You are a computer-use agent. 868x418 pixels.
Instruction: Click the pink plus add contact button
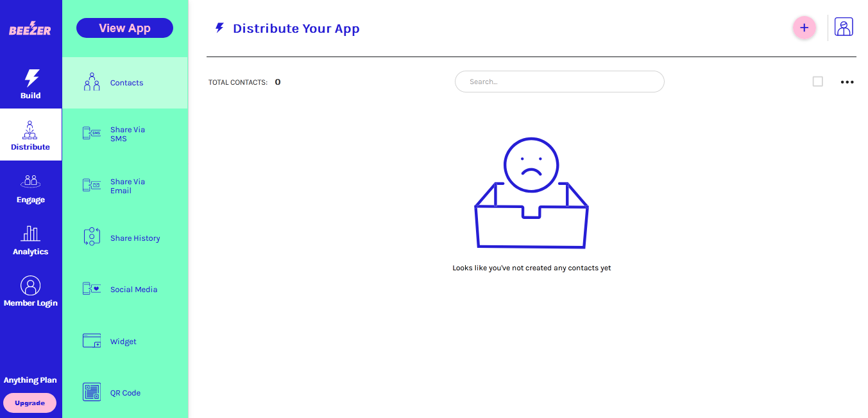(804, 28)
